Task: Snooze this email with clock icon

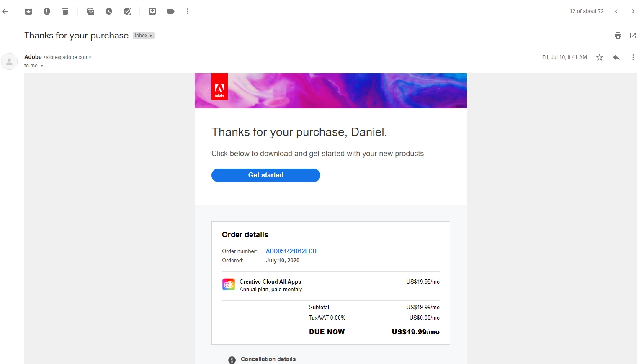Action: 109,11
